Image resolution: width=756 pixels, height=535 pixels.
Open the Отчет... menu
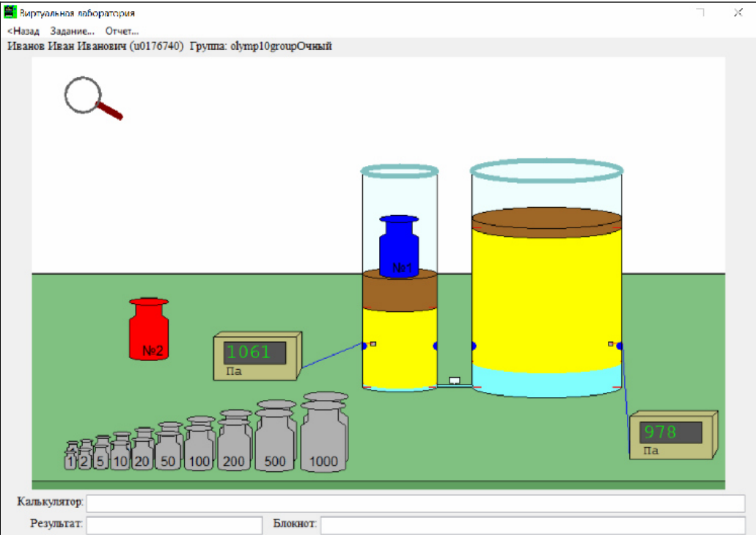pyautogui.click(x=122, y=32)
